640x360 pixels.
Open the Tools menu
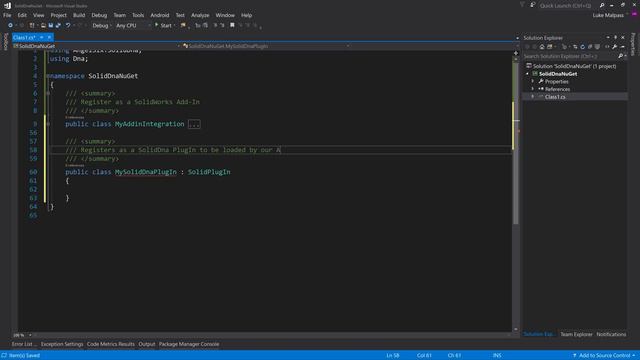[138, 15]
